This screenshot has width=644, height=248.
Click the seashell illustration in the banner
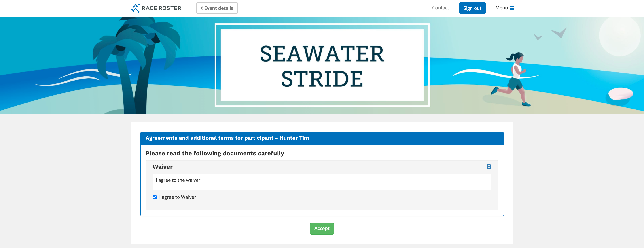620,94
